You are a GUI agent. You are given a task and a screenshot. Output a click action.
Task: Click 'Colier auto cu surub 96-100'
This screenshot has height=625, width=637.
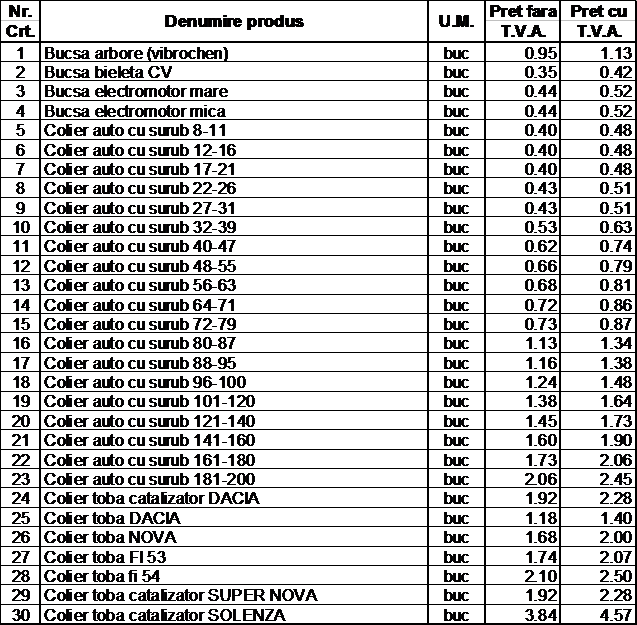145,382
